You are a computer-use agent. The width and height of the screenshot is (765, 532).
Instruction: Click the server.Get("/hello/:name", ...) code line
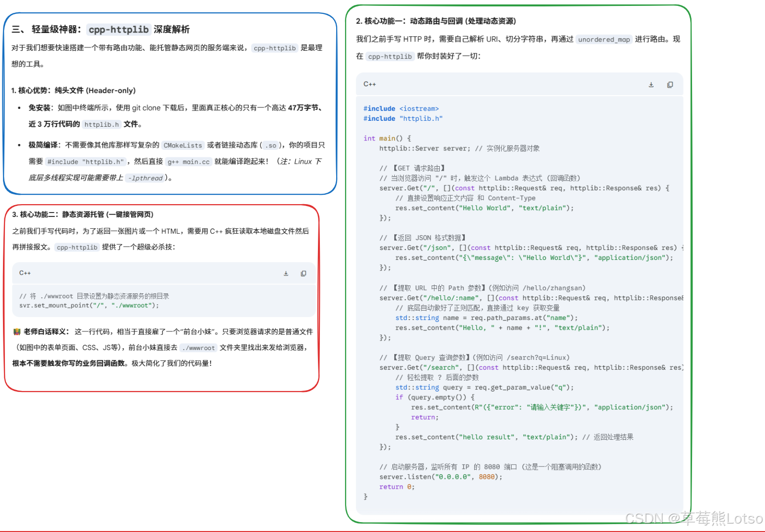(x=531, y=298)
